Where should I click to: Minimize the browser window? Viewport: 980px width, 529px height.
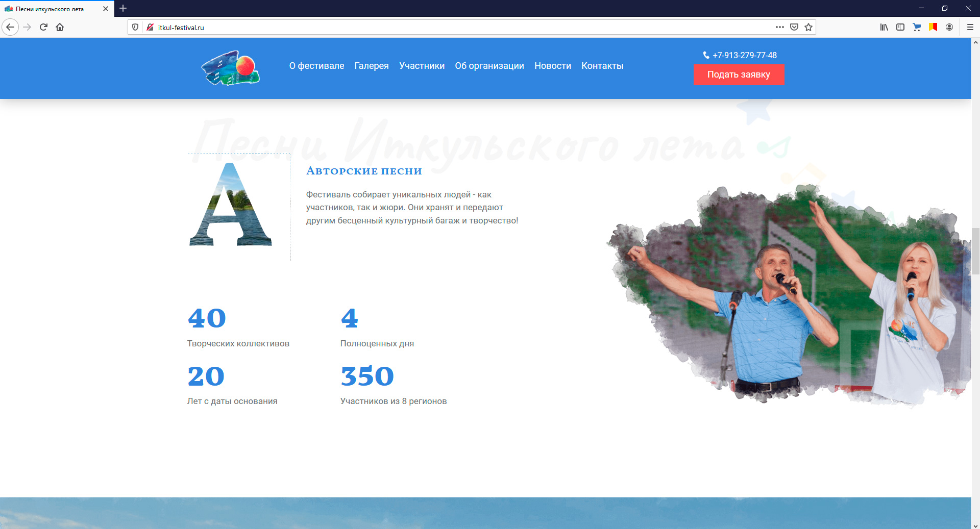pyautogui.click(x=921, y=8)
